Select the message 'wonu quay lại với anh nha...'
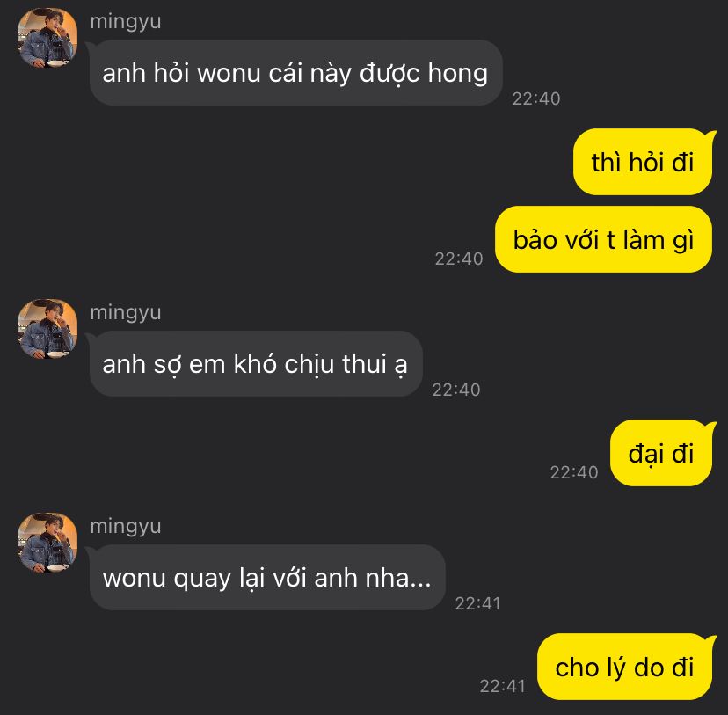This screenshot has height=715, width=728. tap(267, 578)
